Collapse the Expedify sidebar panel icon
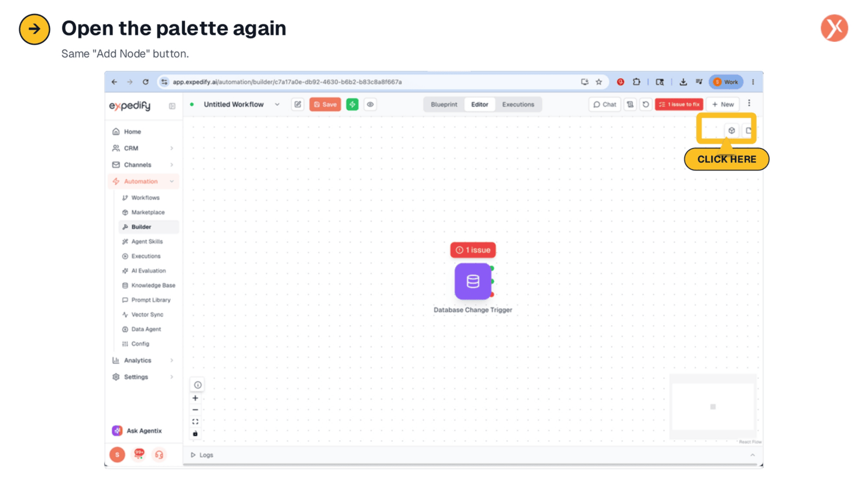This screenshot has width=868, height=488. 172,106
